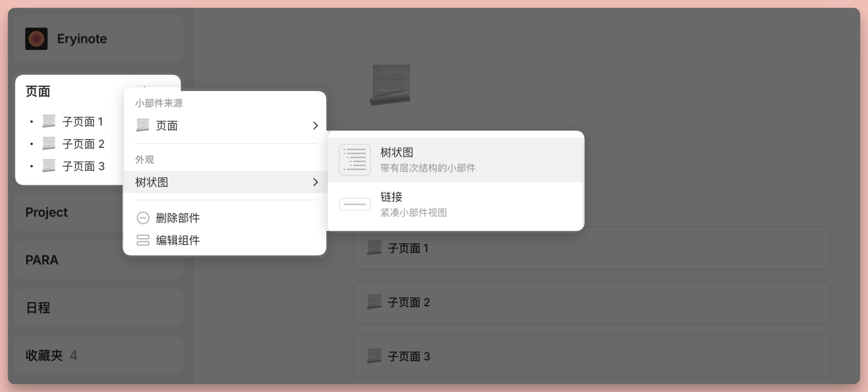
Task: Click 紧凑小部件视图 description text
Action: coord(414,213)
